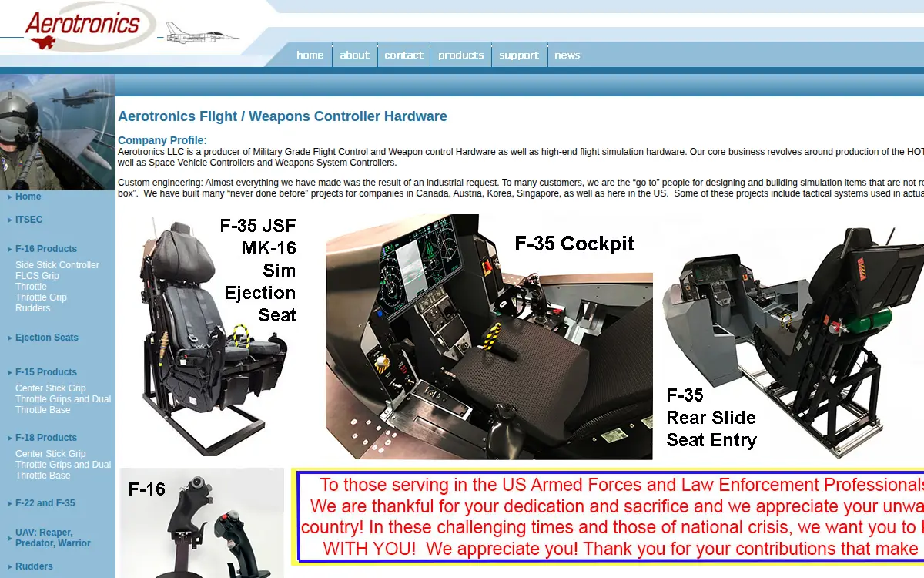
Task: Open the support nav item
Action: (x=519, y=55)
